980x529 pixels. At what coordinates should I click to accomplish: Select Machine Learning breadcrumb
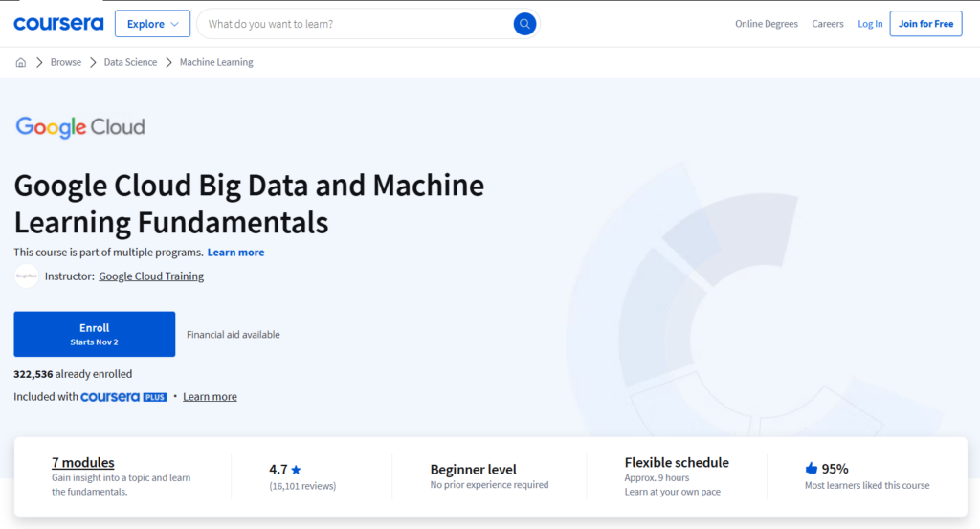(x=216, y=62)
